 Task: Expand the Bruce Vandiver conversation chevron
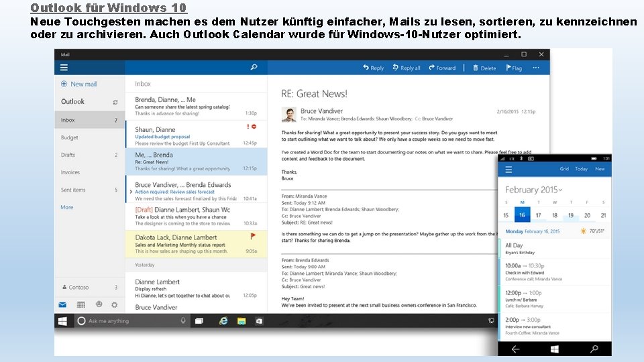point(131,192)
